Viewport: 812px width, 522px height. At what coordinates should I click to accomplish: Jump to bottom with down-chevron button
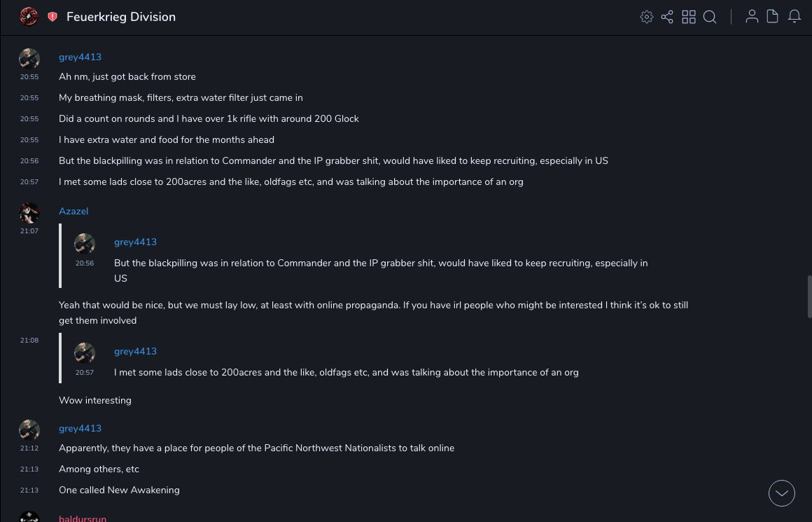(782, 493)
